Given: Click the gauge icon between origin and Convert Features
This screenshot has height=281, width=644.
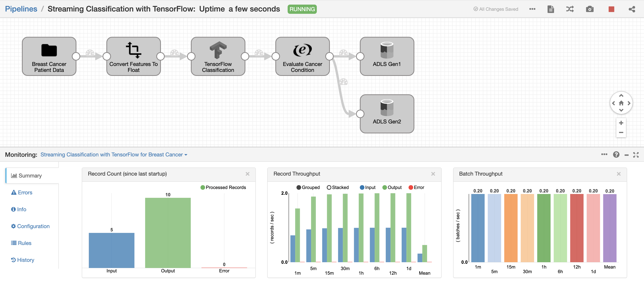Looking at the screenshot, I should tap(90, 53).
